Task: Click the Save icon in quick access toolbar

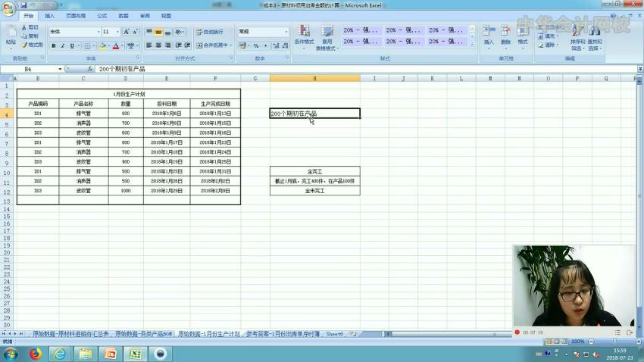Action: [x=23, y=5]
